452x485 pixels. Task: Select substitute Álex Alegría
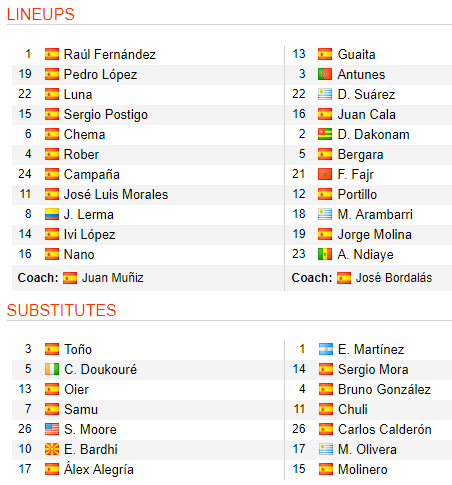99,469
